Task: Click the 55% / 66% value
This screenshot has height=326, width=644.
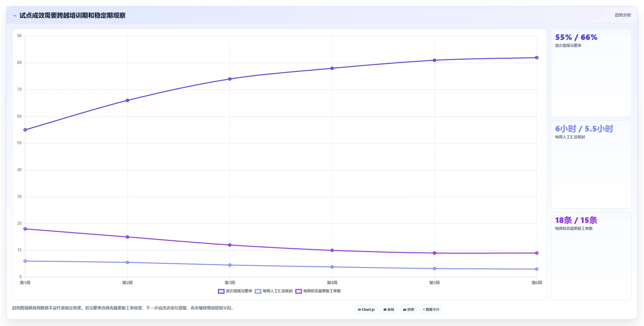Action: tap(576, 37)
